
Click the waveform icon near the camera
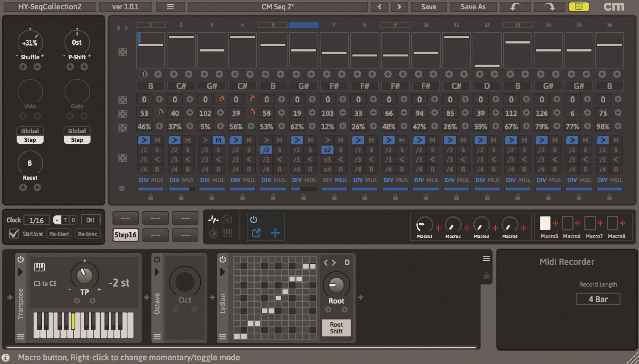(213, 220)
